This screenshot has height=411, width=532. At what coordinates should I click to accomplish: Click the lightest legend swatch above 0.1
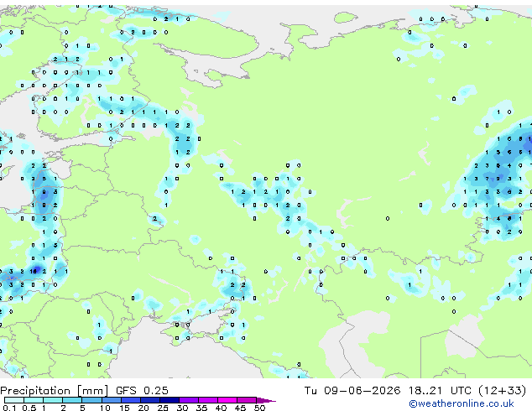pyautogui.click(x=14, y=400)
